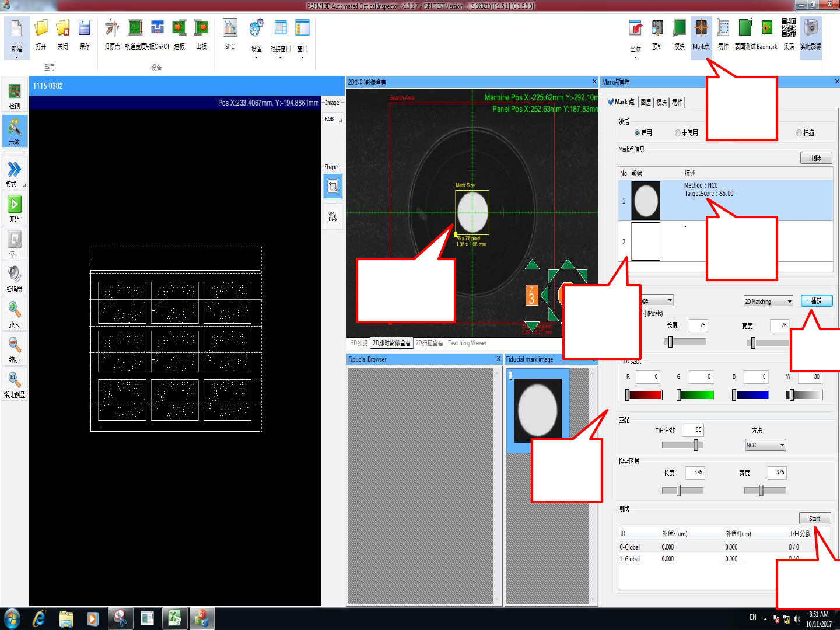Select the 扫描 radio button
The height and width of the screenshot is (630, 840).
point(799,133)
